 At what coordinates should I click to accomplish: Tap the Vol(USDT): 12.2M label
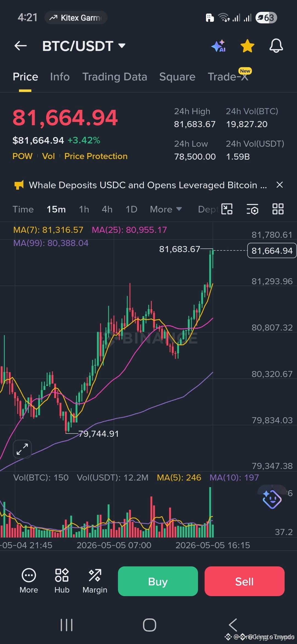pyautogui.click(x=113, y=477)
